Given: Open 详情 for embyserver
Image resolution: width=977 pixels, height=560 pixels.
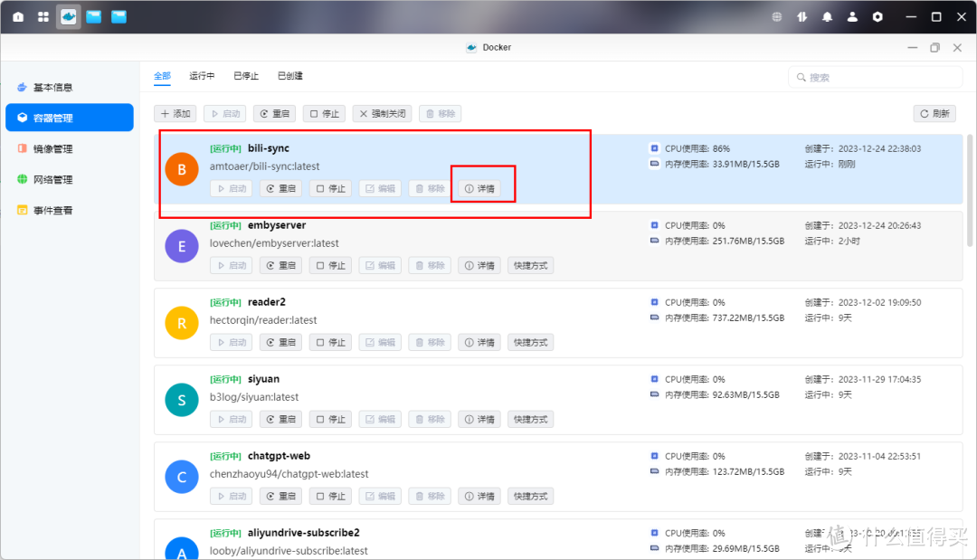Looking at the screenshot, I should pos(479,265).
